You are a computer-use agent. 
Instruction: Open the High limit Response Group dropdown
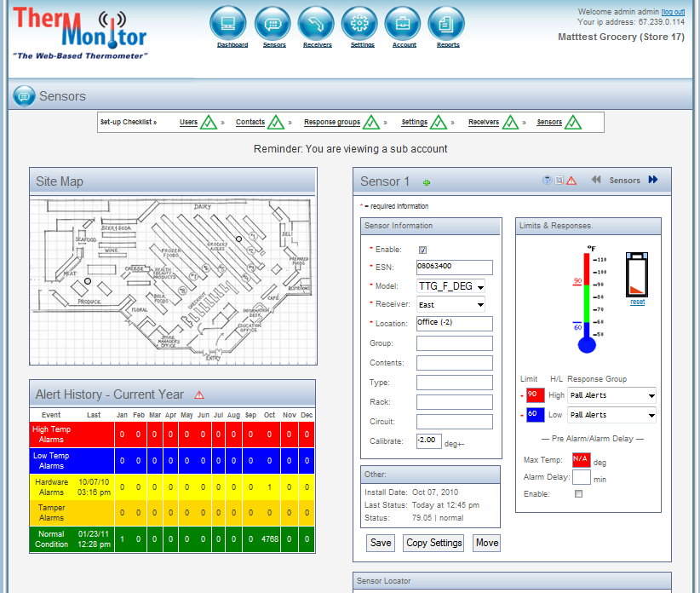tap(611, 395)
